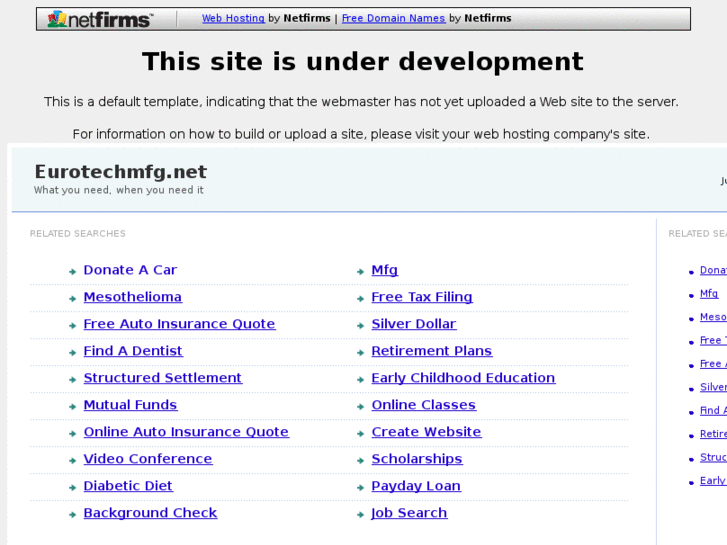Click the arrow icon beside Scholarships
The width and height of the screenshot is (727, 545).
360,460
